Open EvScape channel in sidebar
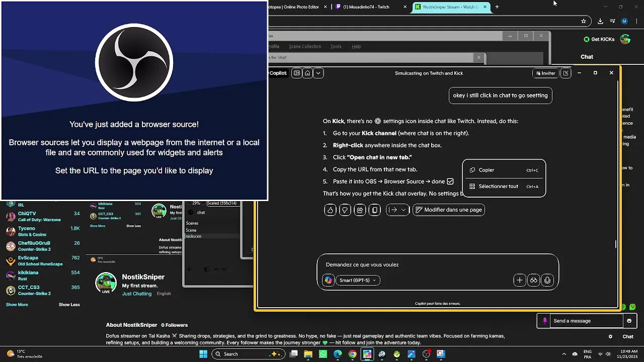Viewport: 644px width, 362px height. pos(43,260)
